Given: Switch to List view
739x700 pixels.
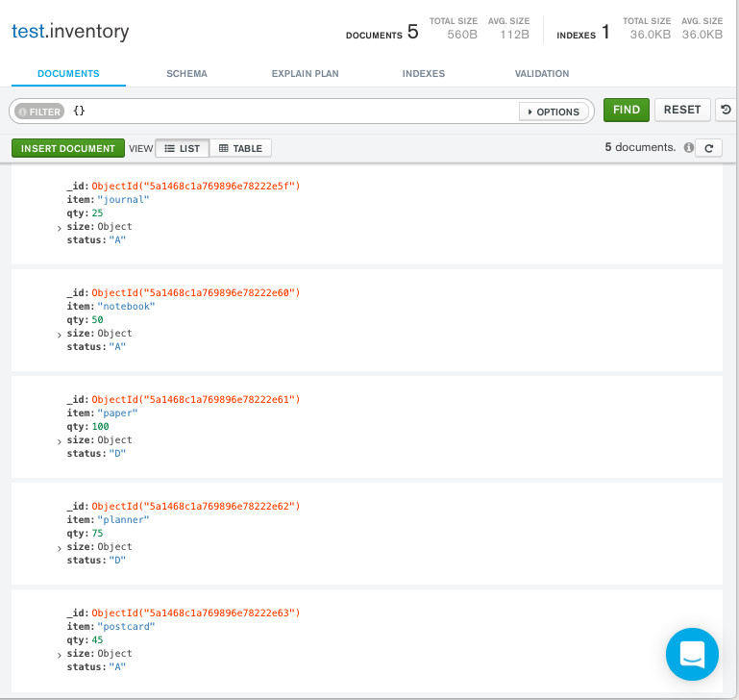Looking at the screenshot, I should pyautogui.click(x=182, y=148).
